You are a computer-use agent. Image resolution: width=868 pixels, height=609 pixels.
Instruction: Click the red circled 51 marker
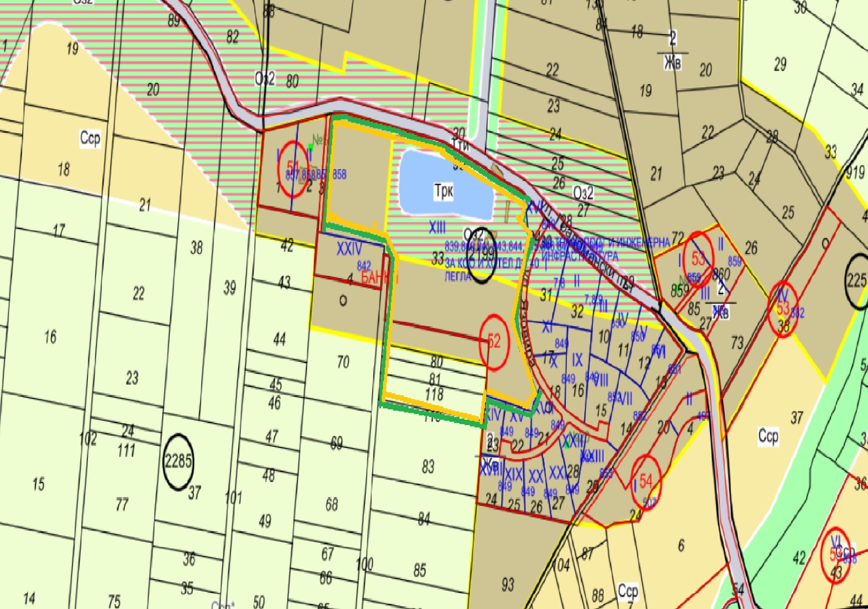293,168
